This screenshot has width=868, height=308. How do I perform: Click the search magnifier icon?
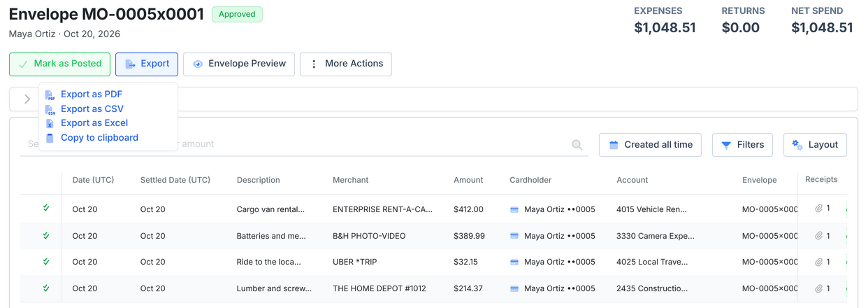[x=577, y=145]
